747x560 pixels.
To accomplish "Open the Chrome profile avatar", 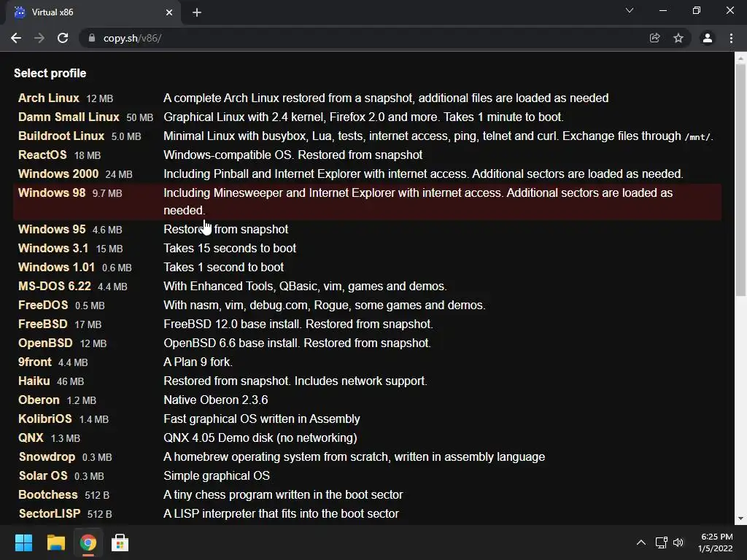I will pyautogui.click(x=708, y=38).
